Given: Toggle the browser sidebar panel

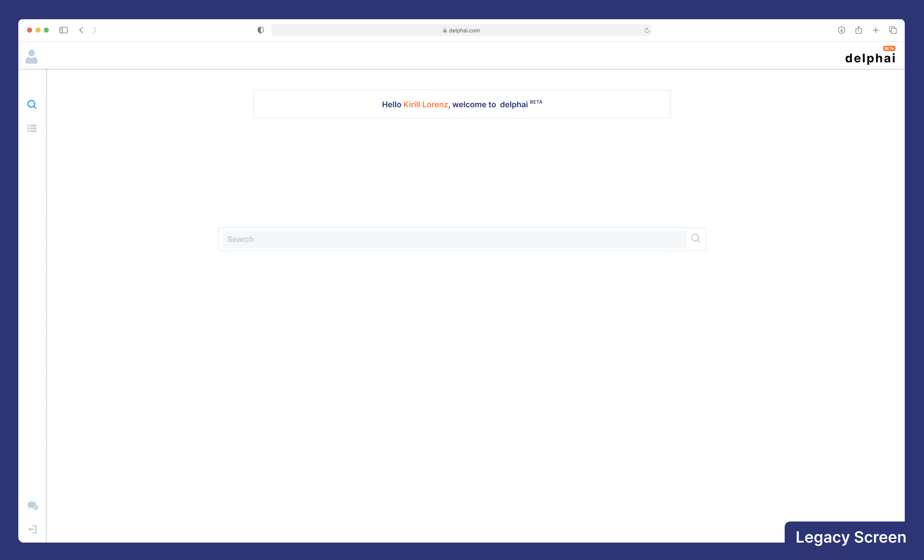Looking at the screenshot, I should coord(64,30).
